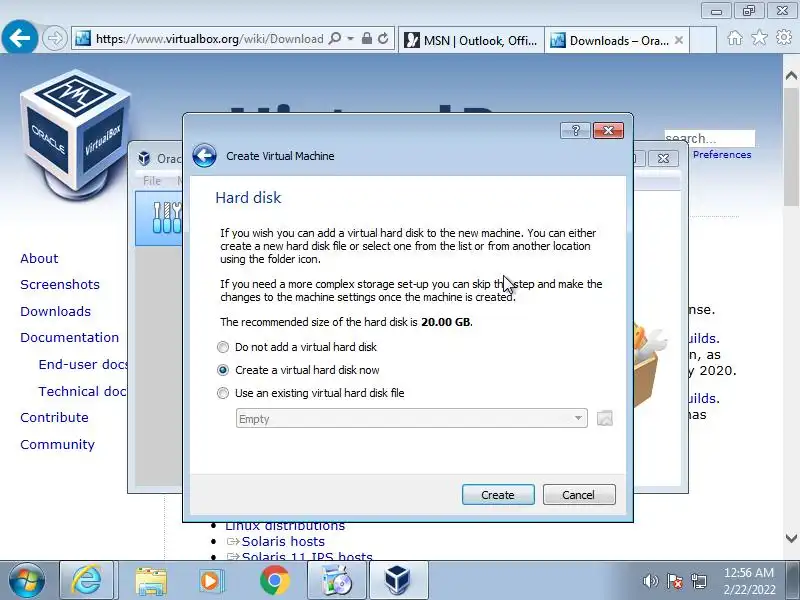Click the installer disc icon in taskbar
The height and width of the screenshot is (600, 800).
point(337,581)
